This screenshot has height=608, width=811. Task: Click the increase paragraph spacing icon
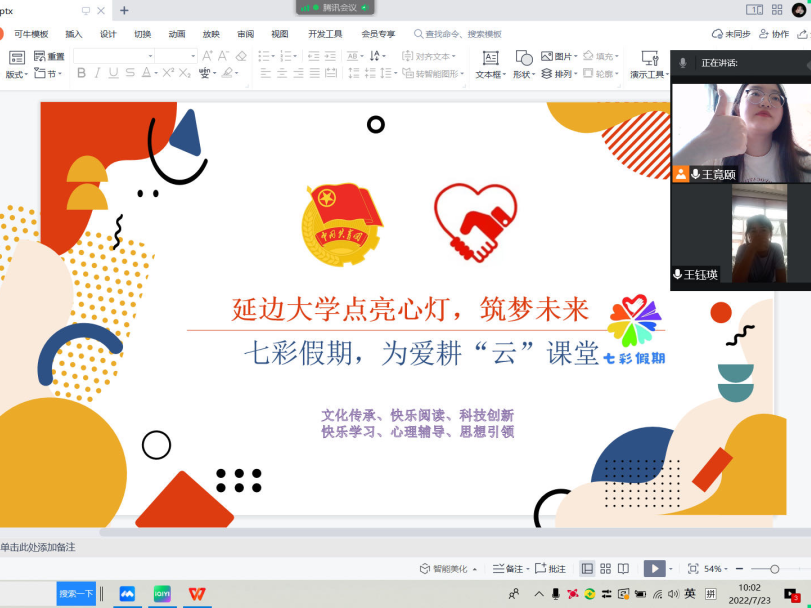tap(354, 73)
